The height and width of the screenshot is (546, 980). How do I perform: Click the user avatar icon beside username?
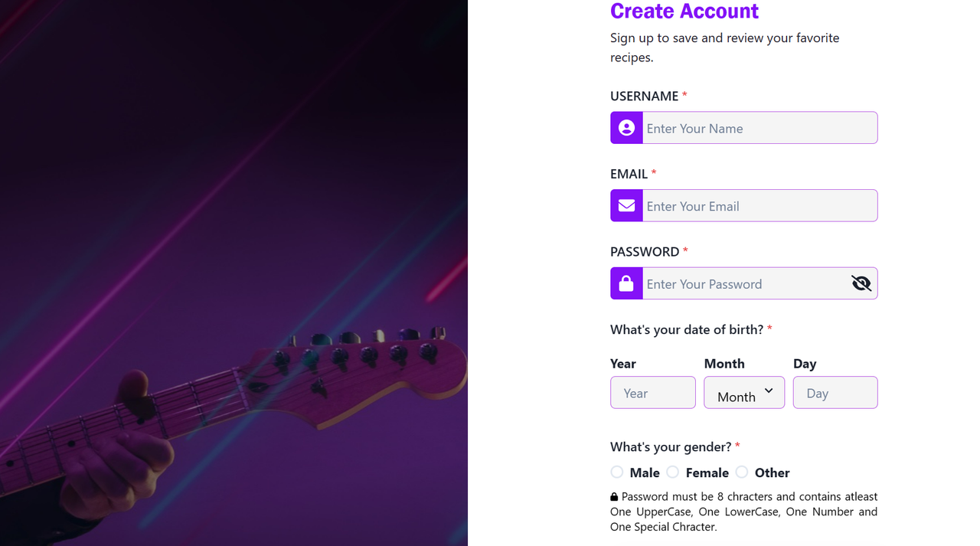pos(626,128)
